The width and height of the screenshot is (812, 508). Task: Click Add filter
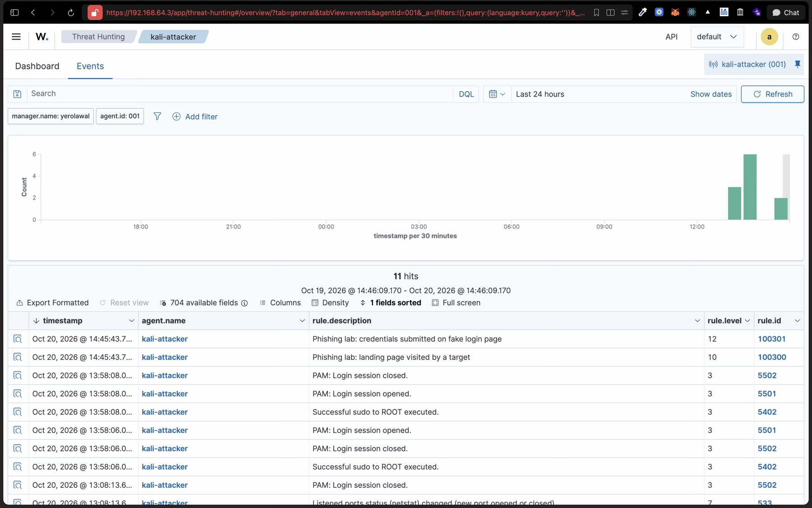[x=195, y=117]
